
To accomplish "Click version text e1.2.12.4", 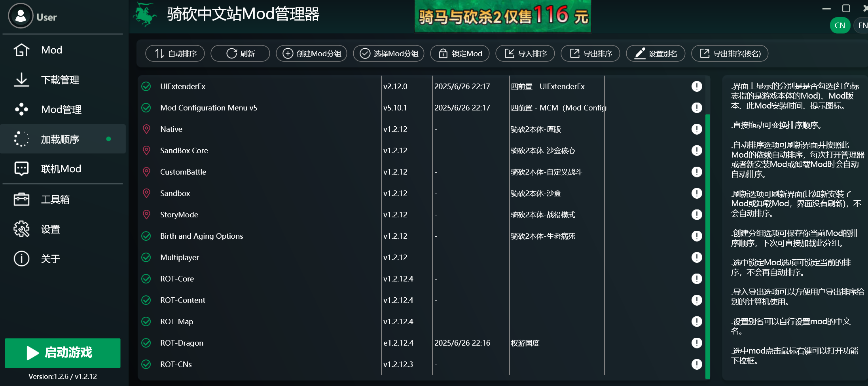I will coord(398,343).
